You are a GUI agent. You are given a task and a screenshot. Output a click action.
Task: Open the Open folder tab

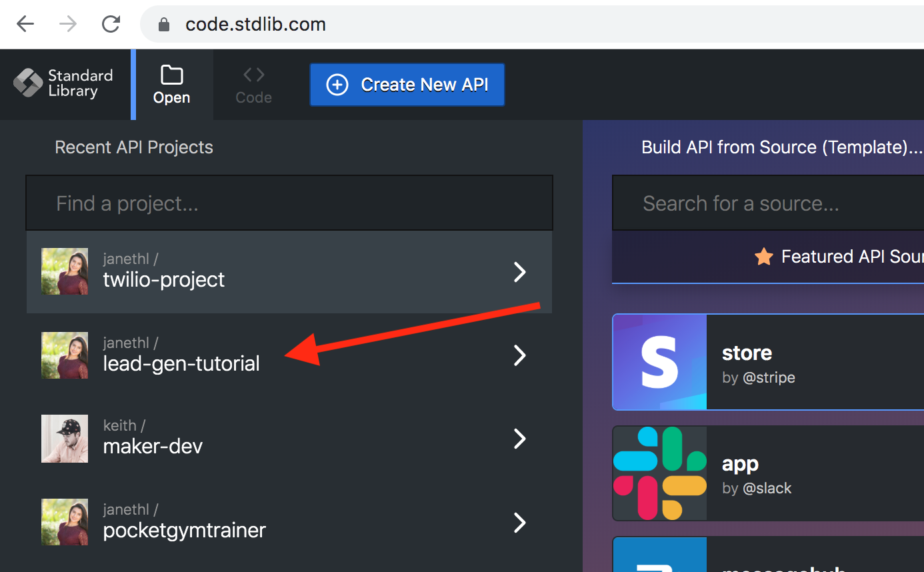click(x=172, y=85)
